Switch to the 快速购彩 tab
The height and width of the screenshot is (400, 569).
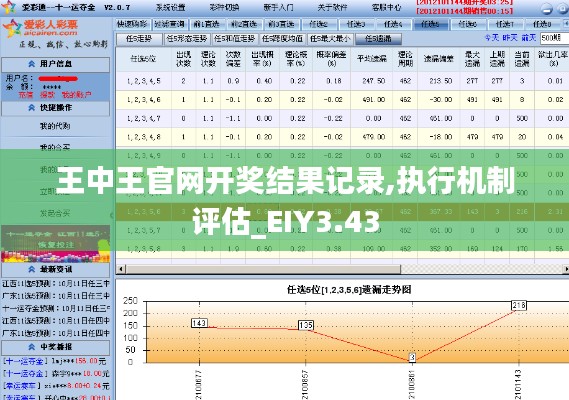pos(132,24)
